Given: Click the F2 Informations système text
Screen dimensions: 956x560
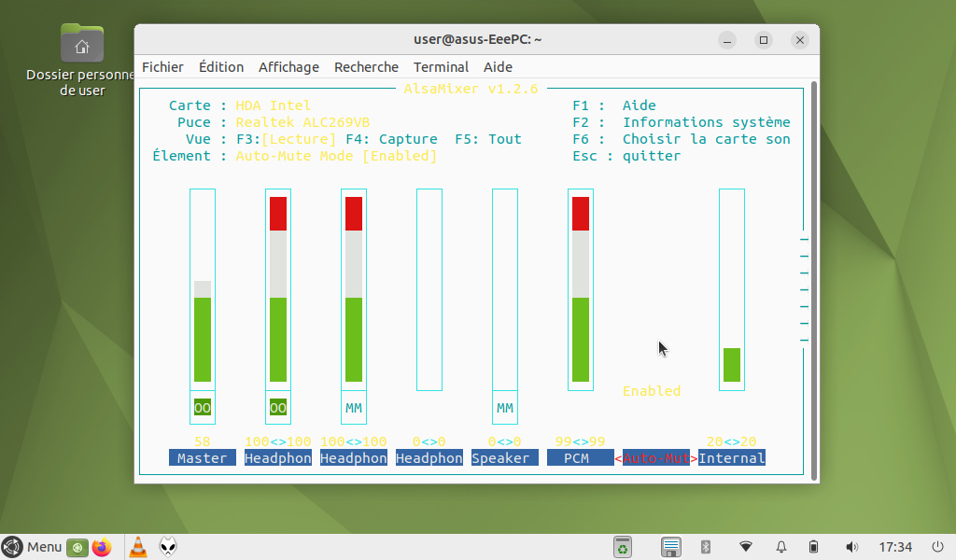Looking at the screenshot, I should pyautogui.click(x=681, y=122).
